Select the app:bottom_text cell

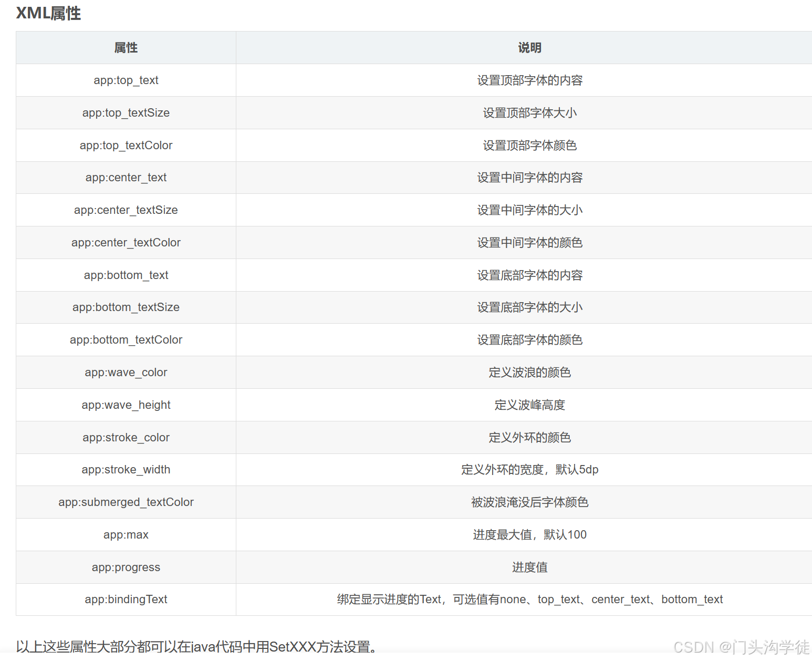[126, 275]
